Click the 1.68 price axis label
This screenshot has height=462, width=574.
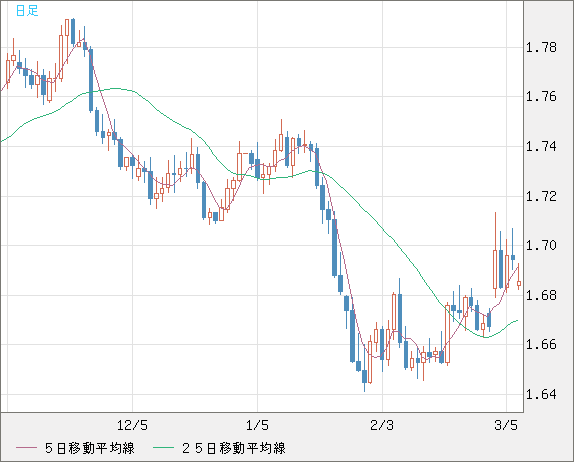pyautogui.click(x=541, y=295)
